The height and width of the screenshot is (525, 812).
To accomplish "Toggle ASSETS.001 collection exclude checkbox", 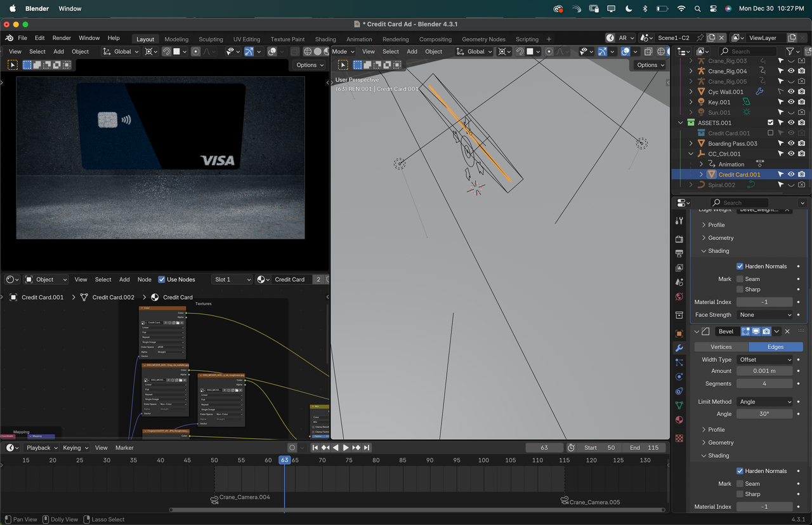I will click(771, 123).
